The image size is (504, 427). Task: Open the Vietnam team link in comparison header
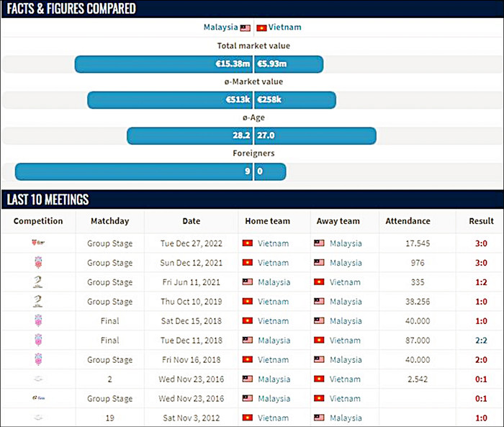click(x=286, y=27)
